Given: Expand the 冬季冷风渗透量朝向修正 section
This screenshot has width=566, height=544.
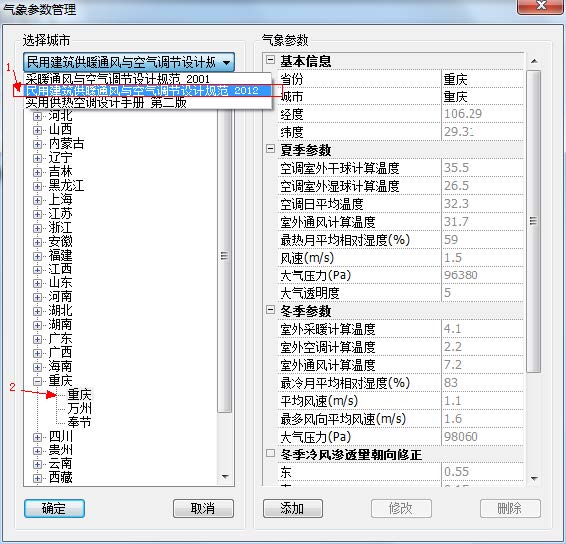Looking at the screenshot, I should click(x=270, y=453).
